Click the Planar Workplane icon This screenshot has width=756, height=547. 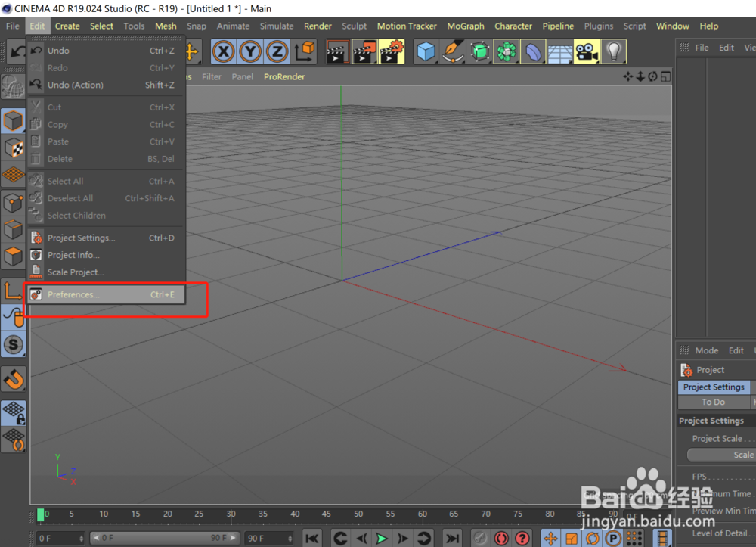(x=13, y=440)
